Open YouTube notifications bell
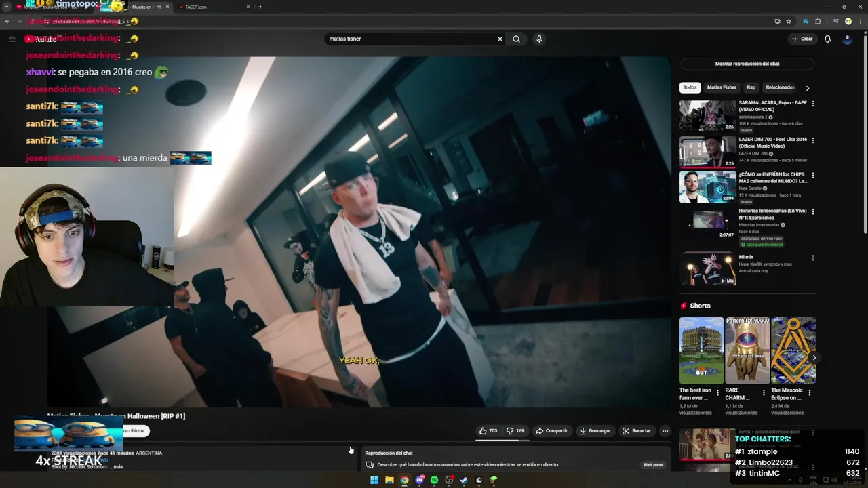The height and width of the screenshot is (488, 868). (827, 39)
